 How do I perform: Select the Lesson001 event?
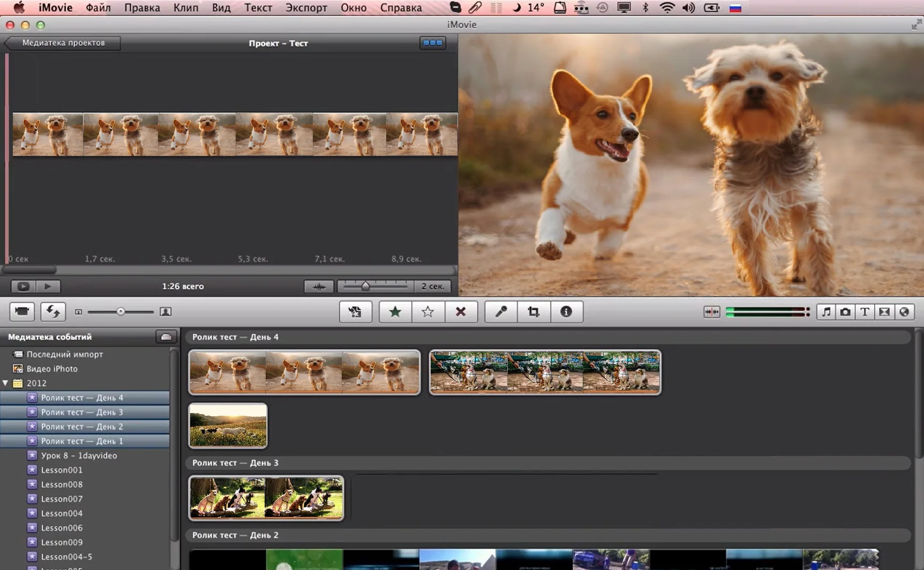point(62,470)
